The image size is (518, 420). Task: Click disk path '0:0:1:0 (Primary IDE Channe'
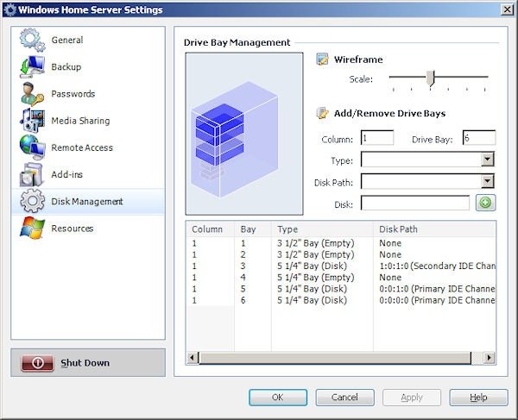pyautogui.click(x=437, y=289)
